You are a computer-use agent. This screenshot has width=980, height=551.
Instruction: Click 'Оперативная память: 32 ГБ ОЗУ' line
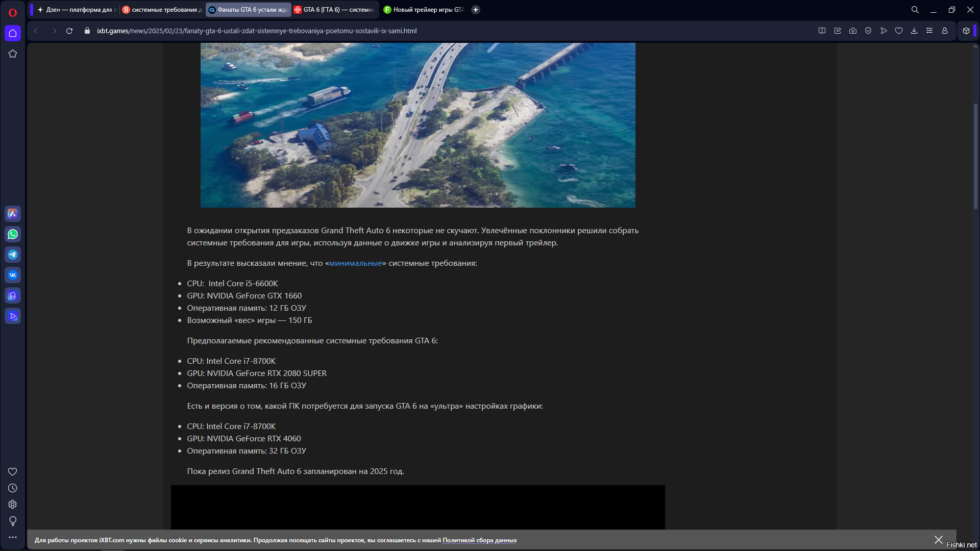[247, 451]
